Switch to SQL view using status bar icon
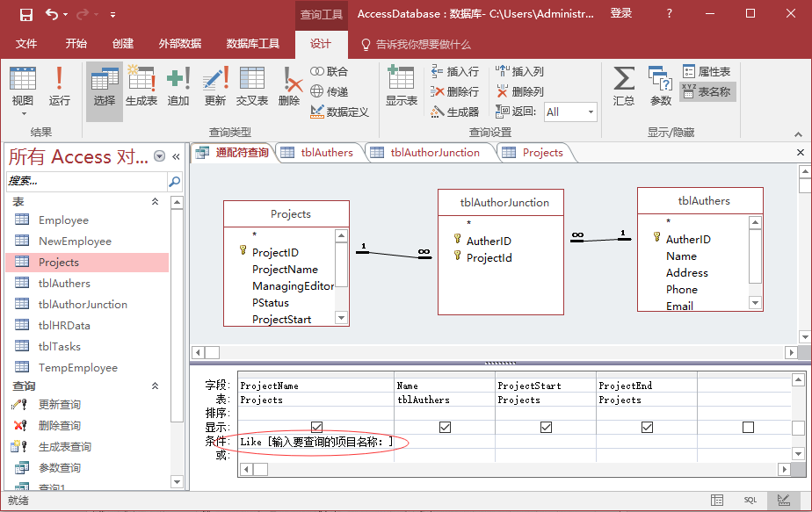 pyautogui.click(x=750, y=499)
